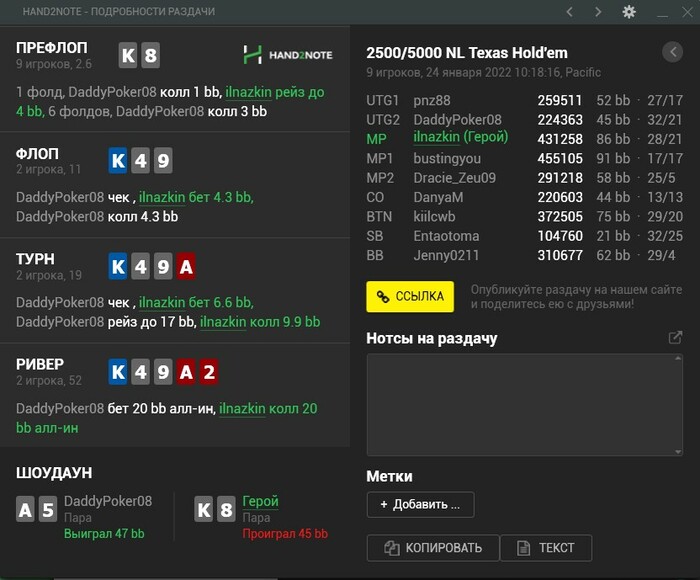Screen dimensions: 700x580
Task: Close the Hand2Note window
Action: [x=688, y=12]
